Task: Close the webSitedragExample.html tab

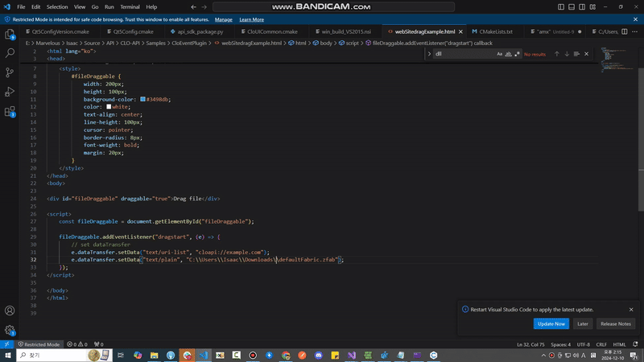Action: coord(460,31)
